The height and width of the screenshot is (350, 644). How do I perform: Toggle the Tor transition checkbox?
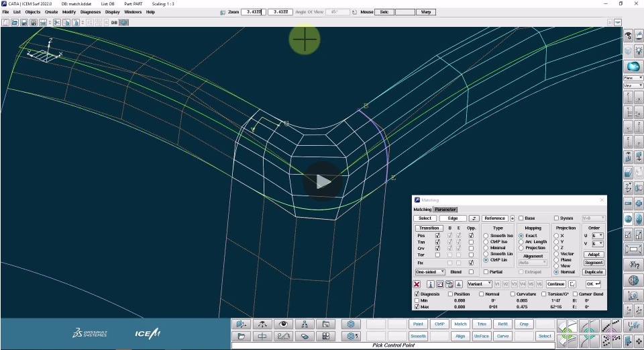point(437,255)
